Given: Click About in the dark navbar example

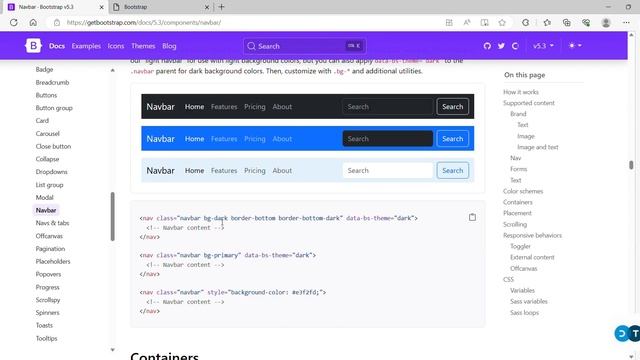Looking at the screenshot, I should pos(282,107).
